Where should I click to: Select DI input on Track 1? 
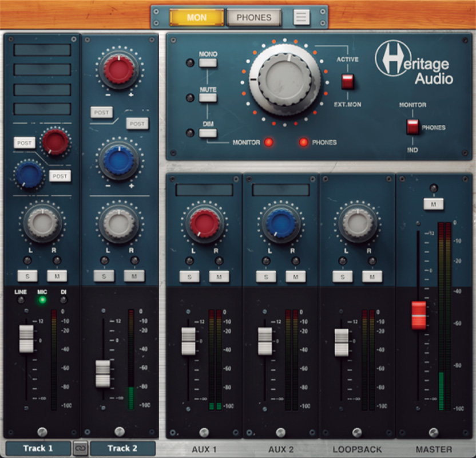(x=63, y=300)
